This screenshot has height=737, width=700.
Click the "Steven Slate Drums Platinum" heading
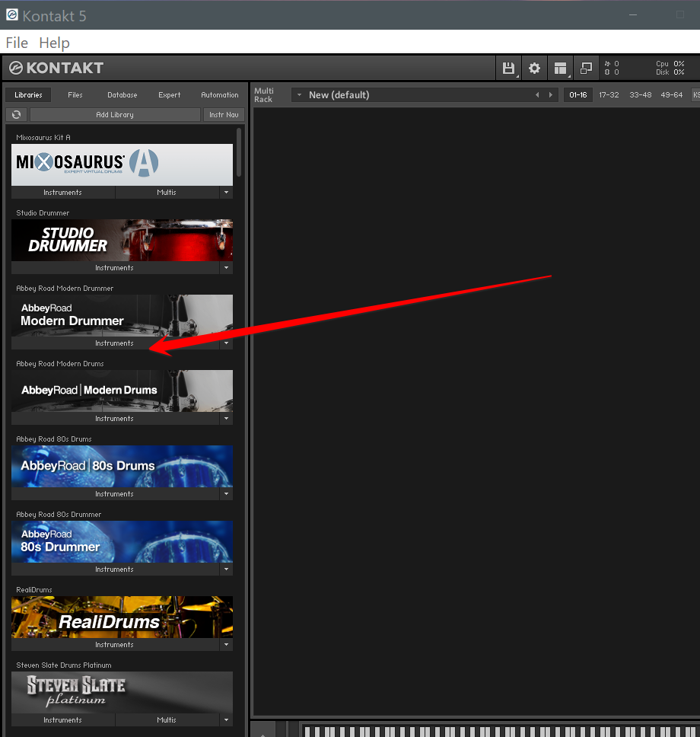64,665
